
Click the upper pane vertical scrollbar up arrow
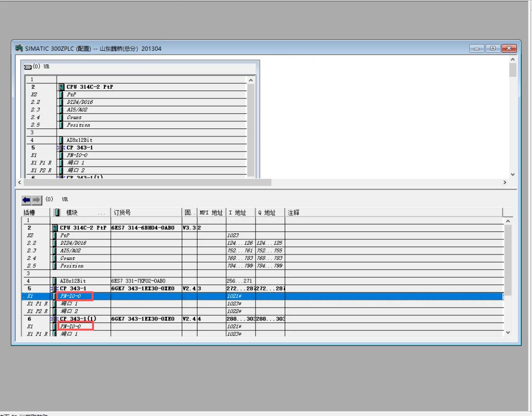tap(513, 60)
